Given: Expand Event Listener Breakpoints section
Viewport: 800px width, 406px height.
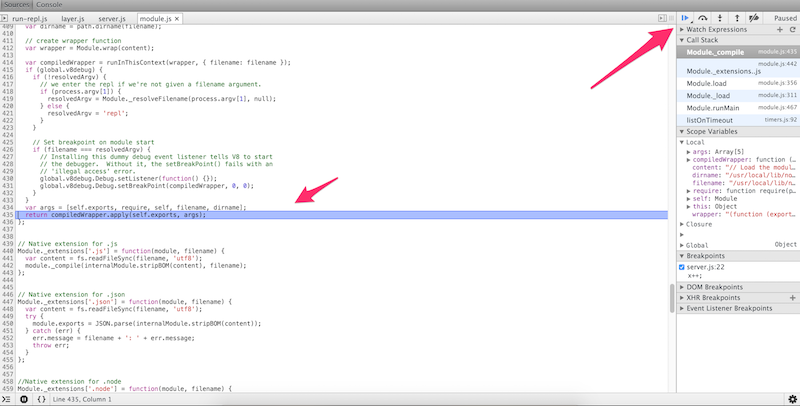Looking at the screenshot, I should click(x=682, y=309).
